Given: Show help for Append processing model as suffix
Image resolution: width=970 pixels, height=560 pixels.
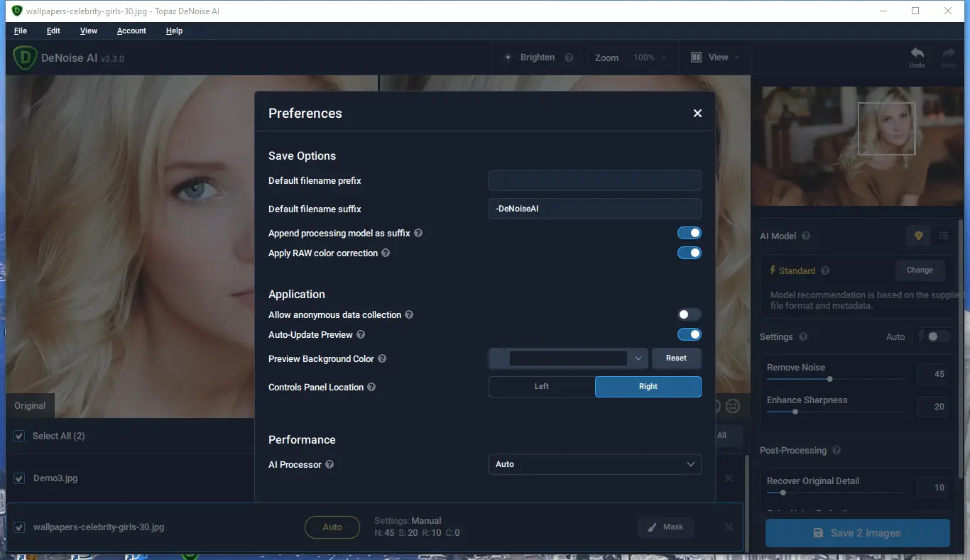Looking at the screenshot, I should [x=418, y=234].
